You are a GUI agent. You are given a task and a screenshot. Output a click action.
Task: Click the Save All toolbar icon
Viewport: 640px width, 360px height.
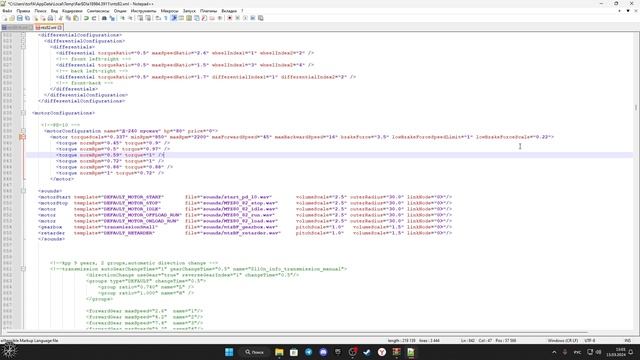click(x=27, y=18)
